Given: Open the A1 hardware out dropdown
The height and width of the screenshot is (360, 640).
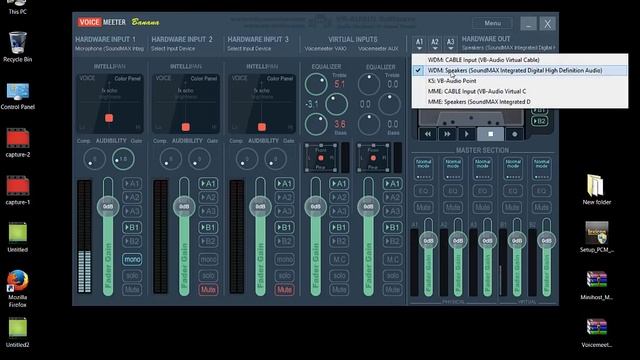Looking at the screenshot, I should click(419, 43).
